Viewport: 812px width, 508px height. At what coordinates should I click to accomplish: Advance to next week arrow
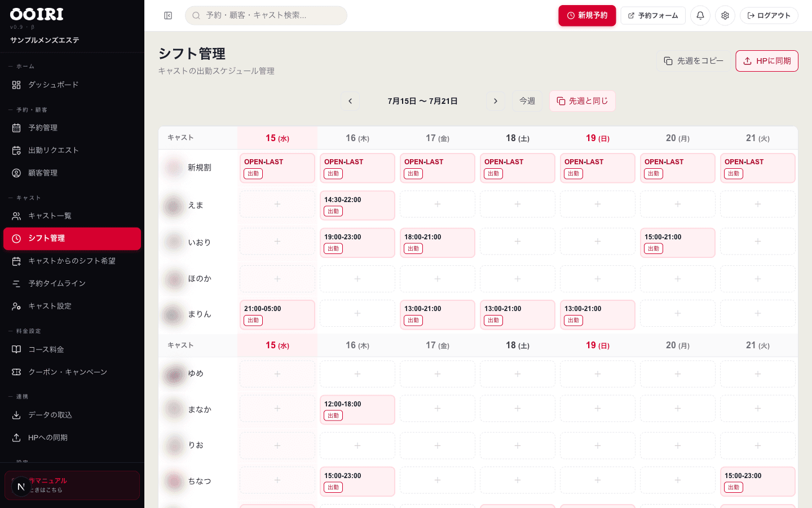click(496, 101)
